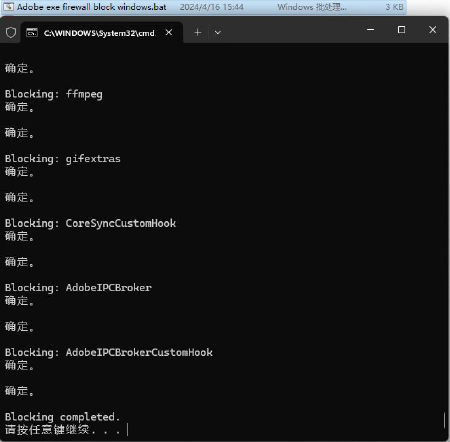Maximize the terminal window

[x=401, y=30]
